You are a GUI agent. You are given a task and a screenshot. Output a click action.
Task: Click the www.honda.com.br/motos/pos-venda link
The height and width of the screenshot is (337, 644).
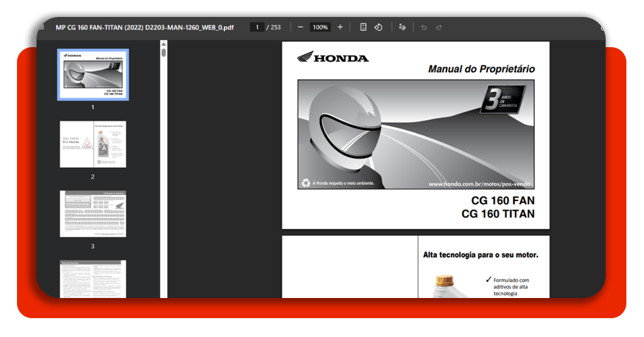pyautogui.click(x=479, y=184)
